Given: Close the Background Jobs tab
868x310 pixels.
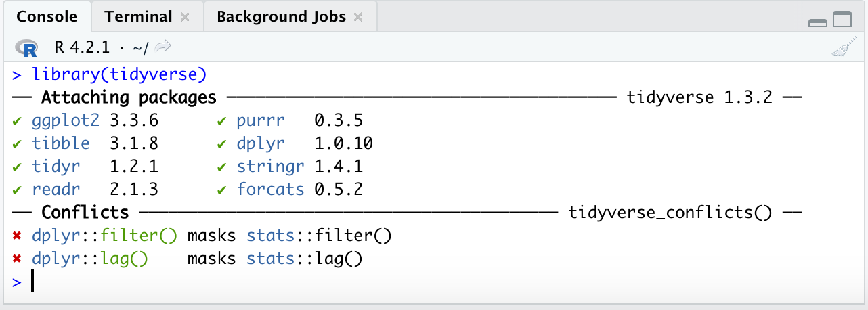Looking at the screenshot, I should (358, 17).
